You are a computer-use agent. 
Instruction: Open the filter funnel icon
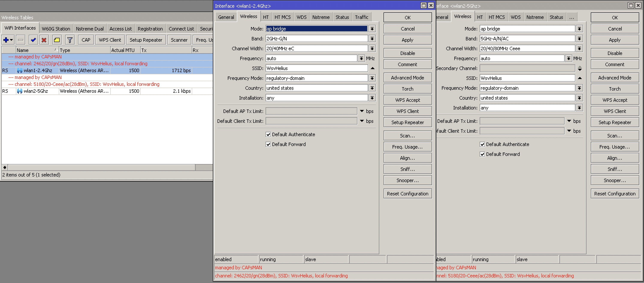pos(70,40)
